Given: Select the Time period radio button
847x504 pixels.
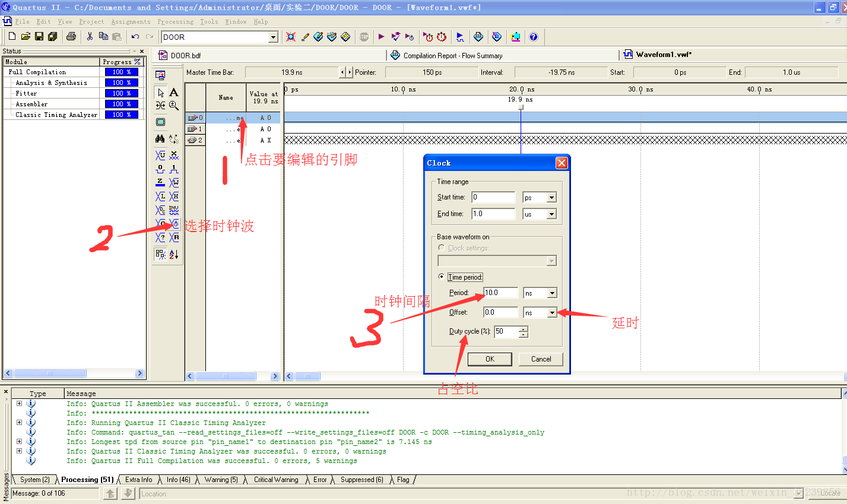Looking at the screenshot, I should [x=441, y=277].
